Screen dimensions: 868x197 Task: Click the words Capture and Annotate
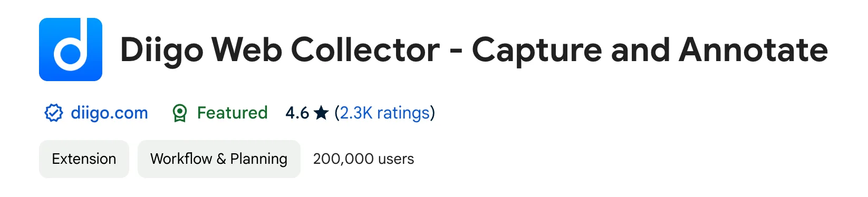[x=650, y=50]
